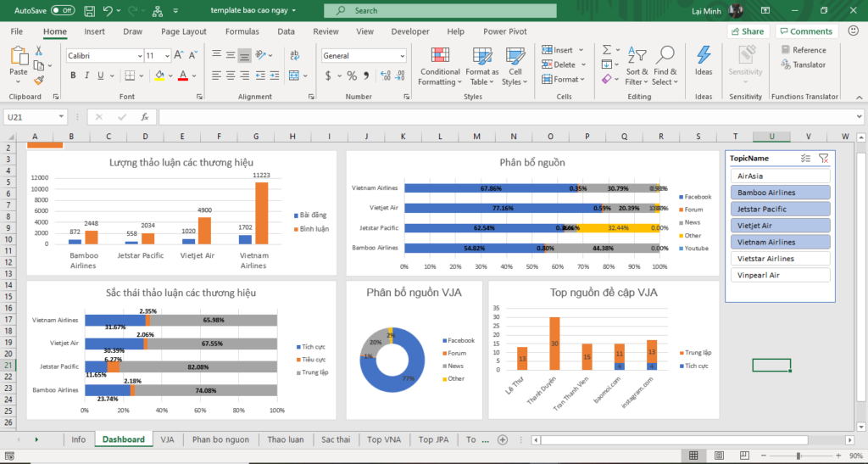Click the Comma Style icon
Viewport: 868px width, 464px height.
tap(366, 75)
